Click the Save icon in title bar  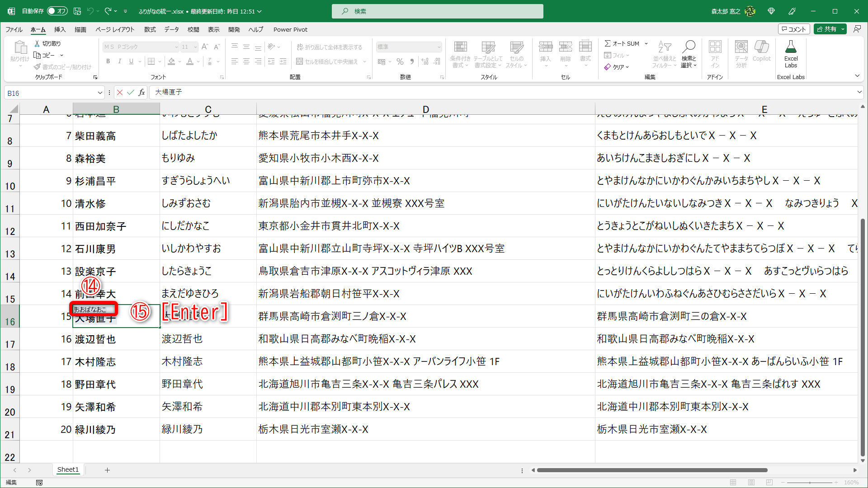pyautogui.click(x=77, y=11)
